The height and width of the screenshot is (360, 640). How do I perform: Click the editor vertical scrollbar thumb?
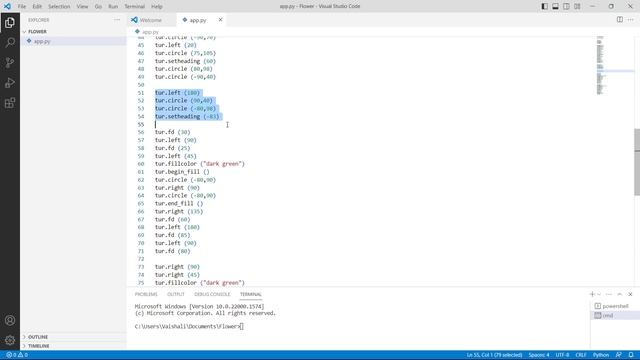(x=637, y=161)
